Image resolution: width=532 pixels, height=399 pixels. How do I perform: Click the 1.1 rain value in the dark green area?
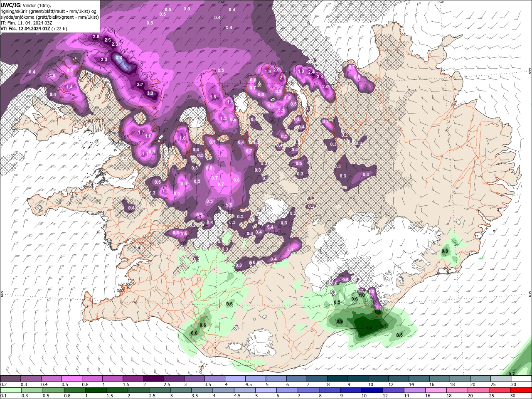384,326
